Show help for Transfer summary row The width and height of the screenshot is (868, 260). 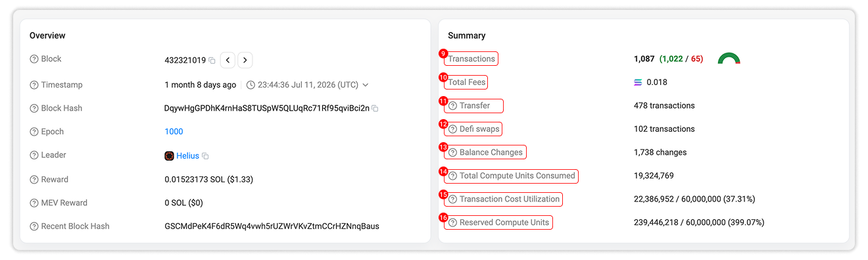pyautogui.click(x=452, y=106)
